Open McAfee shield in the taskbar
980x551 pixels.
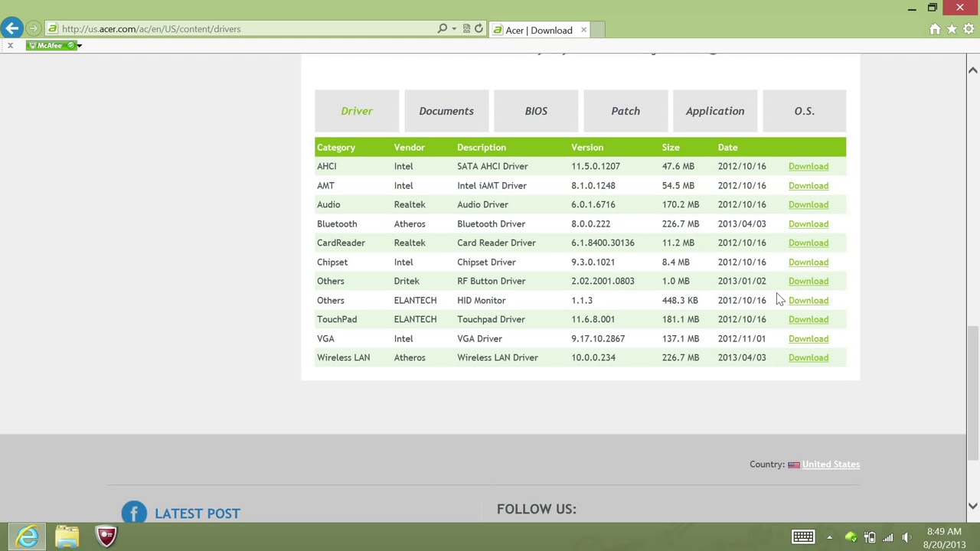click(106, 536)
